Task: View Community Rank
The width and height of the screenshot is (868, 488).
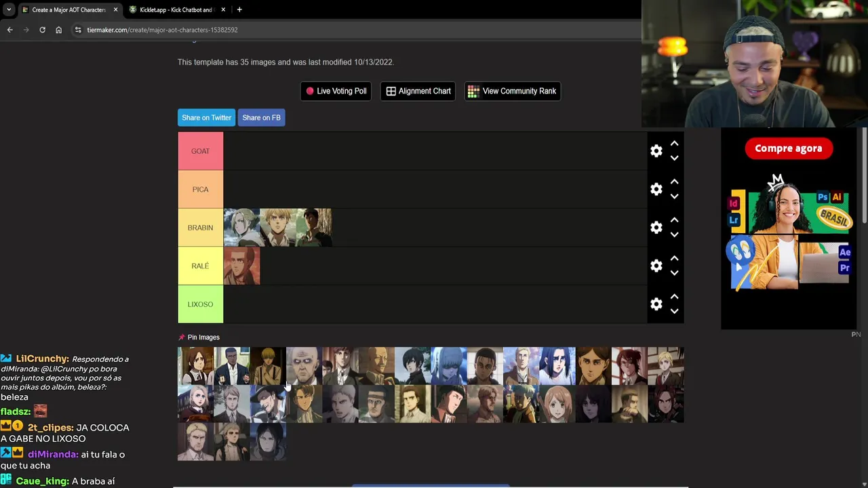Action: pos(512,91)
